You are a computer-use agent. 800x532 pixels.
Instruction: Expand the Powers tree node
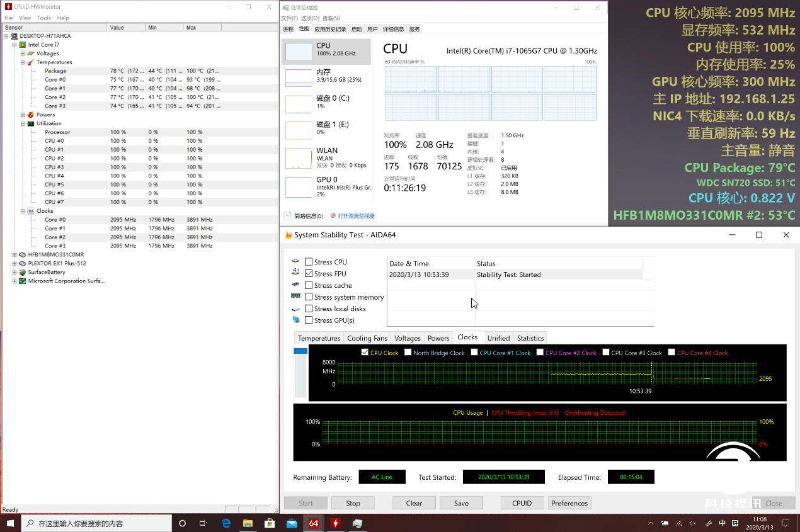(x=23, y=115)
